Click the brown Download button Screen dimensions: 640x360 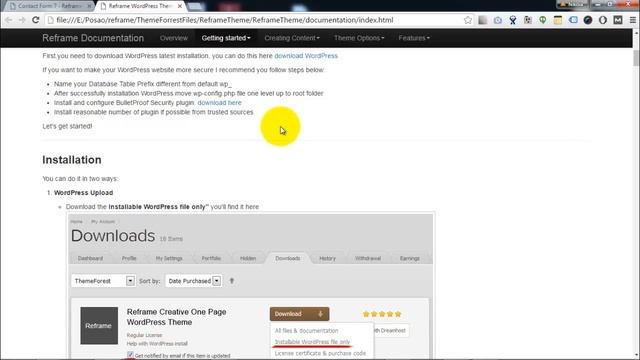pos(299,314)
